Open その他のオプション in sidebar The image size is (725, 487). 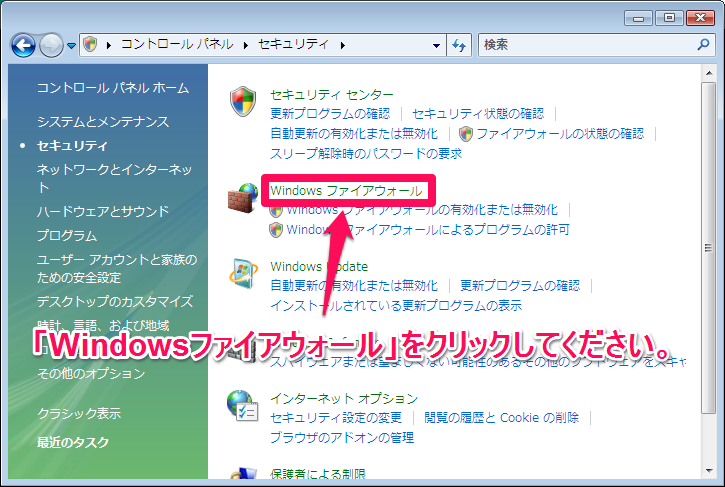tap(91, 373)
